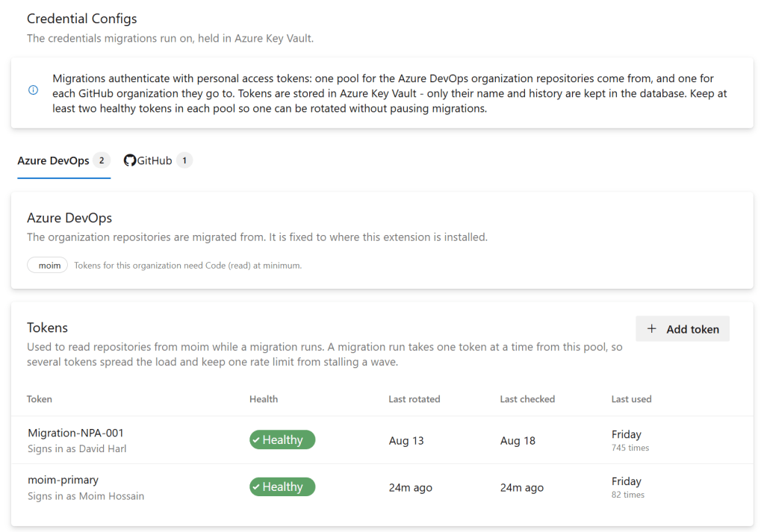Click the Aug 18 last checked value
Screen dimensions: 764x532
click(x=518, y=440)
